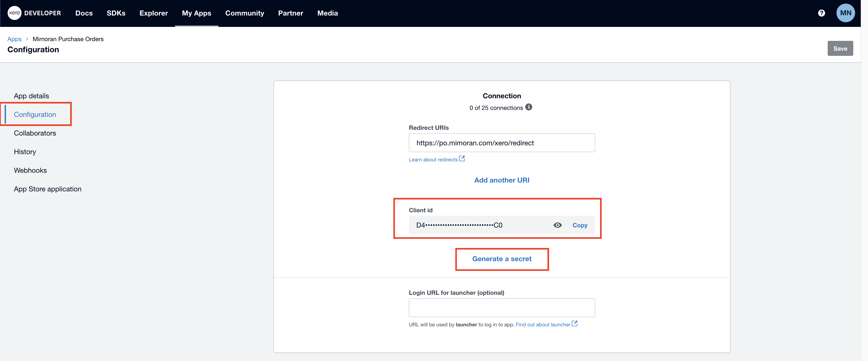The width and height of the screenshot is (868, 361).
Task: Open the help question mark icon
Action: pyautogui.click(x=821, y=13)
